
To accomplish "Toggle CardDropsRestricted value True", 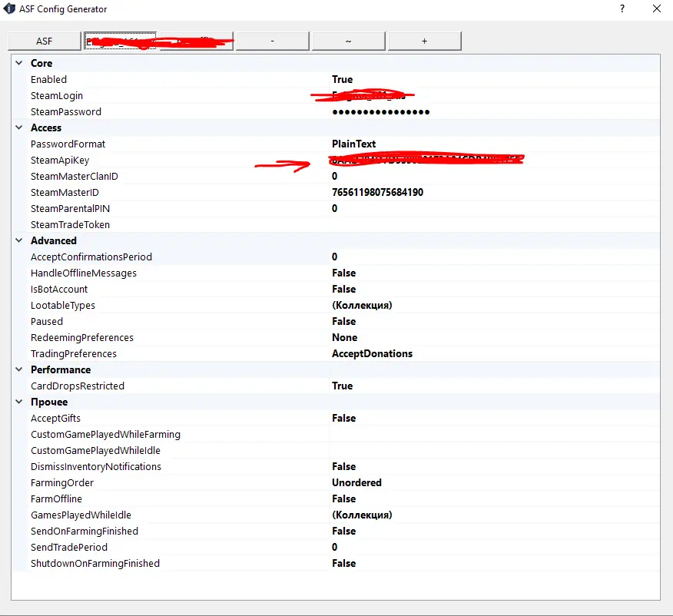I will click(x=342, y=386).
